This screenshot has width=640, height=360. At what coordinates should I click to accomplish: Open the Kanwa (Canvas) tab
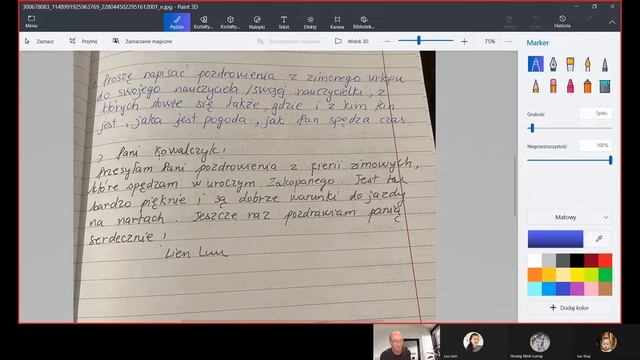tap(337, 22)
